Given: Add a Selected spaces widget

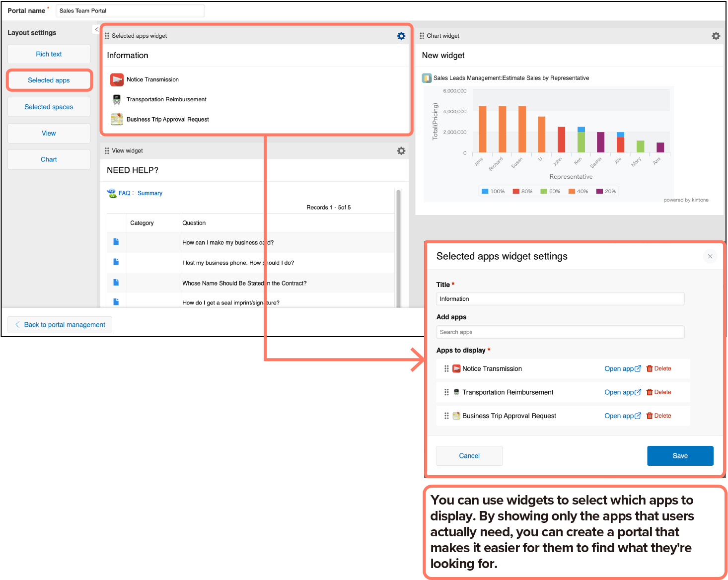Looking at the screenshot, I should (49, 107).
